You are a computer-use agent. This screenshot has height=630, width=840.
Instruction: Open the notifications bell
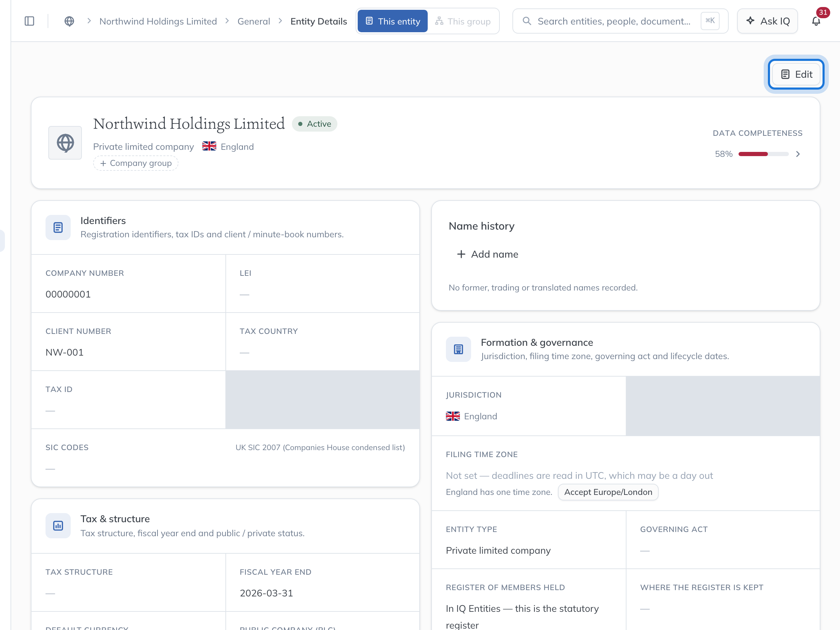[816, 21]
